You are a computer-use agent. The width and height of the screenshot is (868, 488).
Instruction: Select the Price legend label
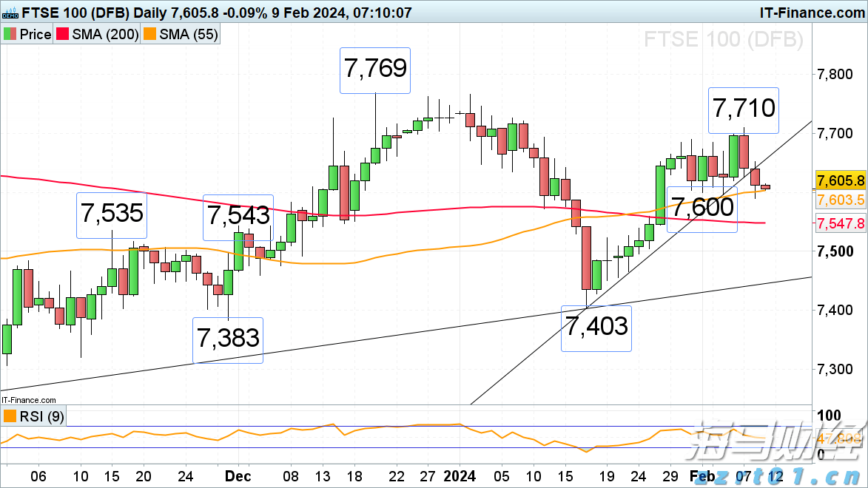tap(36, 35)
